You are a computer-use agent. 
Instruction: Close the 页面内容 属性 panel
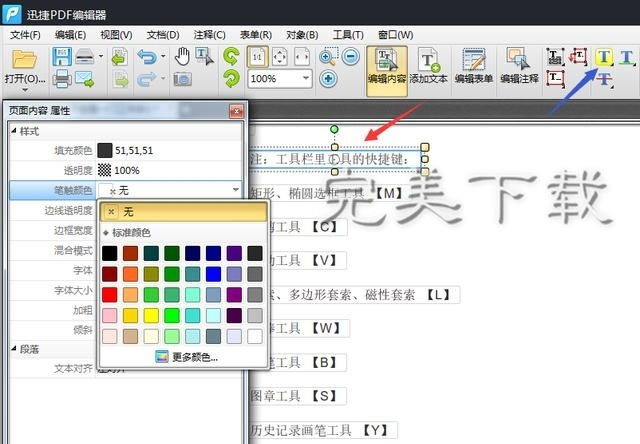236,111
